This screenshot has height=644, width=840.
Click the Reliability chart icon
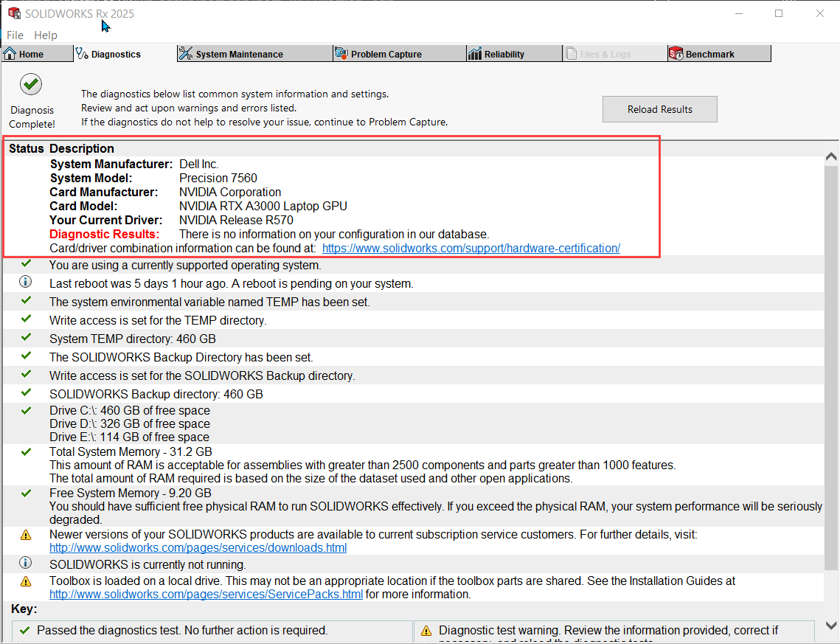tap(475, 54)
